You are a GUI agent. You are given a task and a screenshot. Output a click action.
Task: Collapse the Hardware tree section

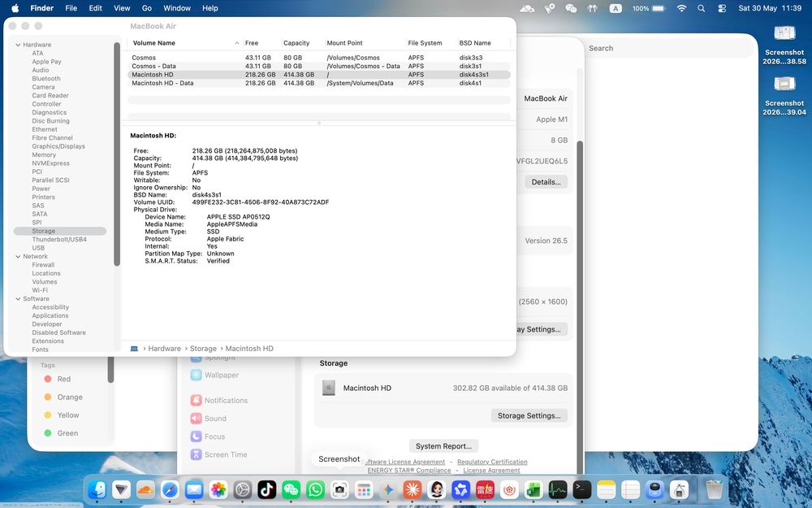coord(18,45)
